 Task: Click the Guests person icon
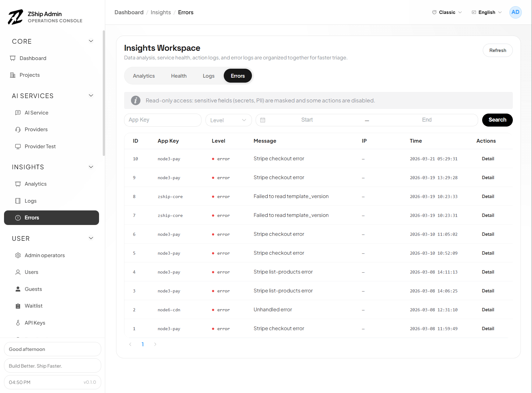(x=18, y=289)
